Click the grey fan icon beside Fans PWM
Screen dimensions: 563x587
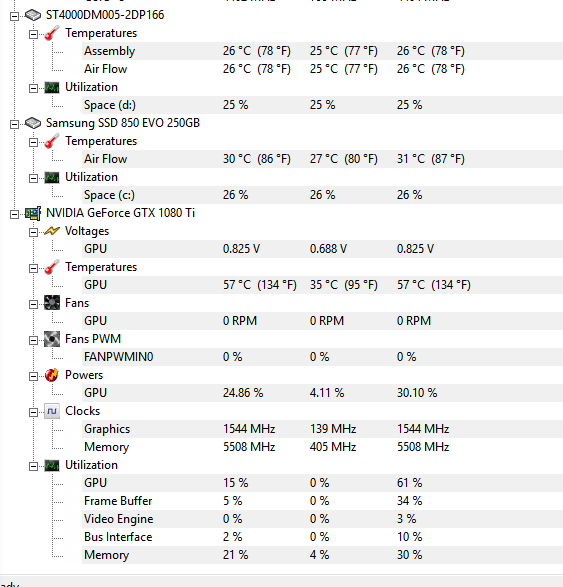52,339
